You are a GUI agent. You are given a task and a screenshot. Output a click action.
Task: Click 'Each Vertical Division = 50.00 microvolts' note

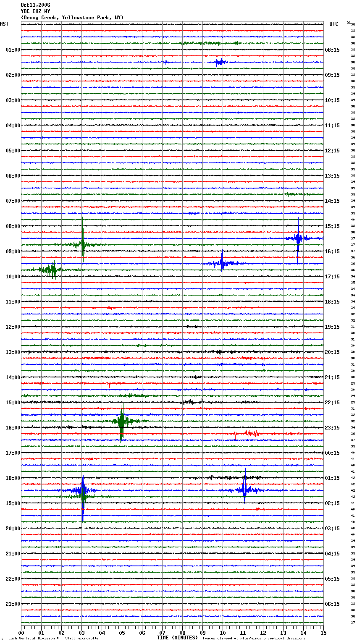pos(53,639)
